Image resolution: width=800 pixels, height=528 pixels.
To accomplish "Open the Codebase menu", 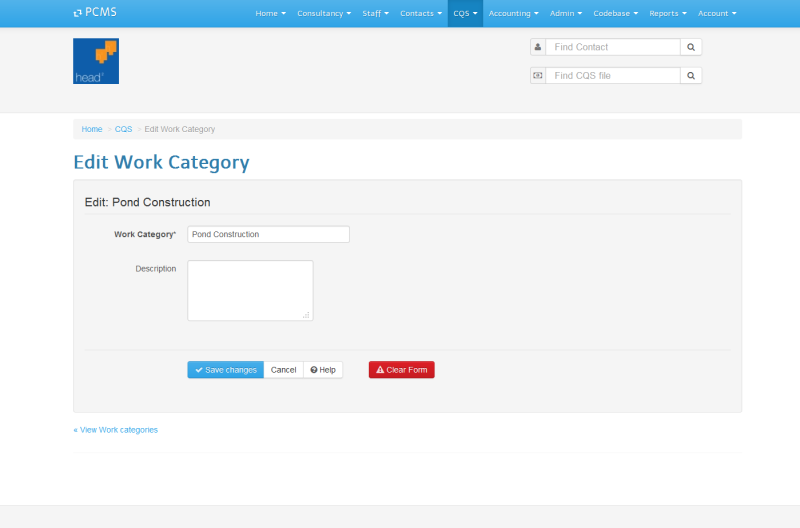I will pos(615,13).
